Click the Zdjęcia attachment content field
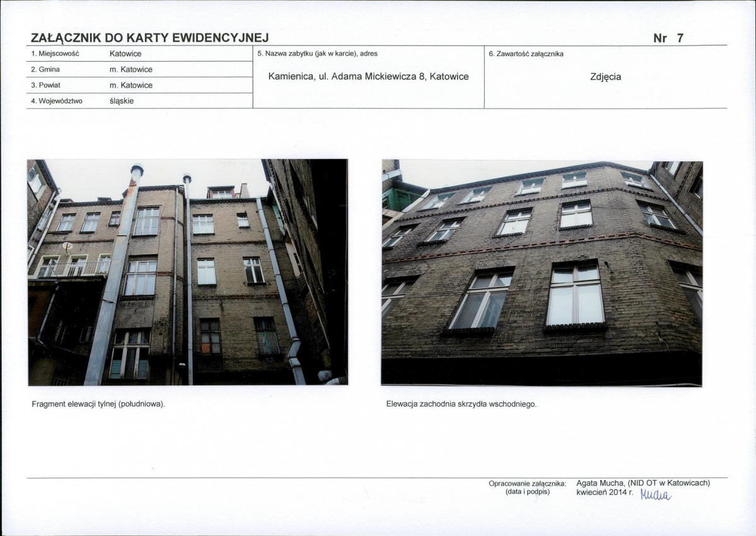The height and width of the screenshot is (536, 756). point(605,77)
